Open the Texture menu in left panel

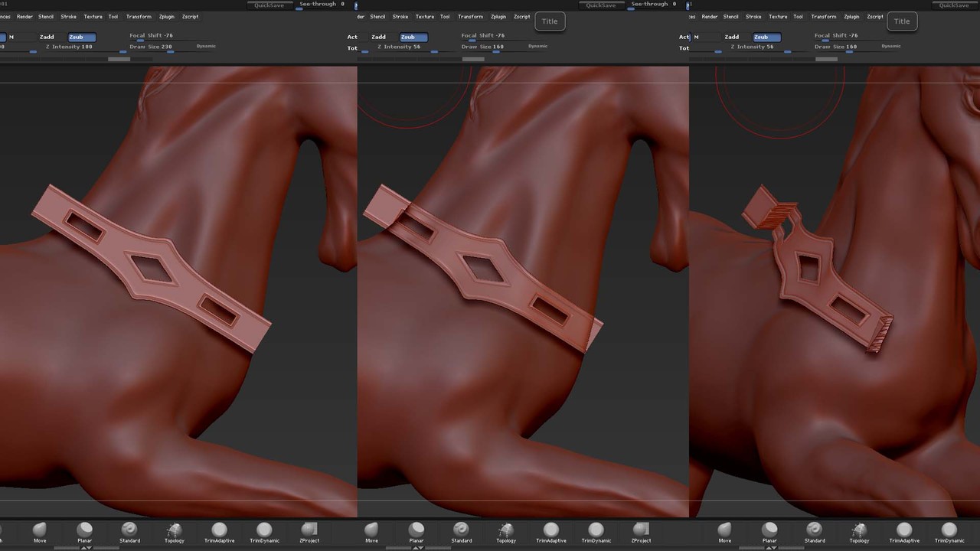click(93, 16)
